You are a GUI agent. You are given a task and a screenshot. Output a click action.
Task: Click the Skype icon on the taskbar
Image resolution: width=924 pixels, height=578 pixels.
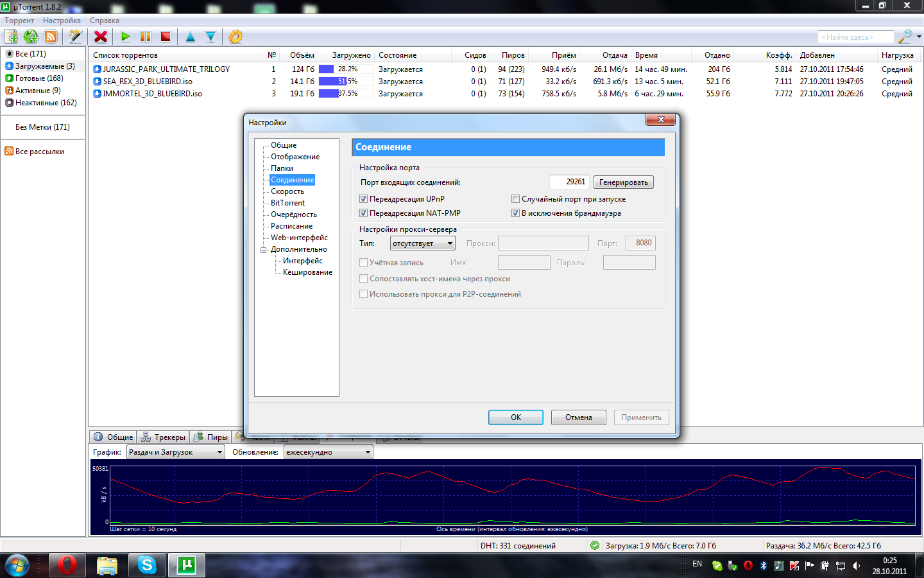click(147, 565)
